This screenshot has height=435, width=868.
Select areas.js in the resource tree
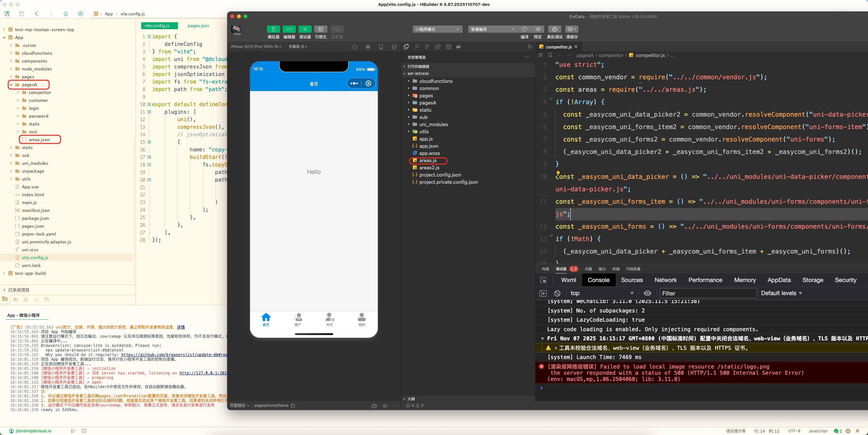coord(428,161)
